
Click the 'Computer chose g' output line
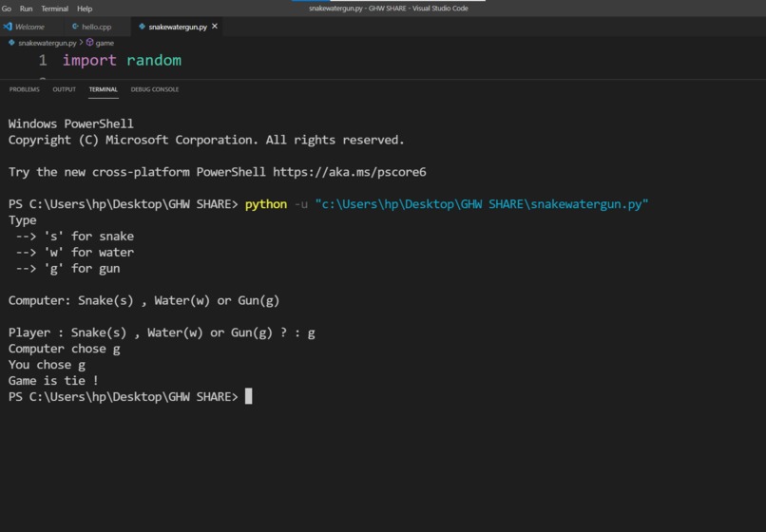pyautogui.click(x=64, y=349)
